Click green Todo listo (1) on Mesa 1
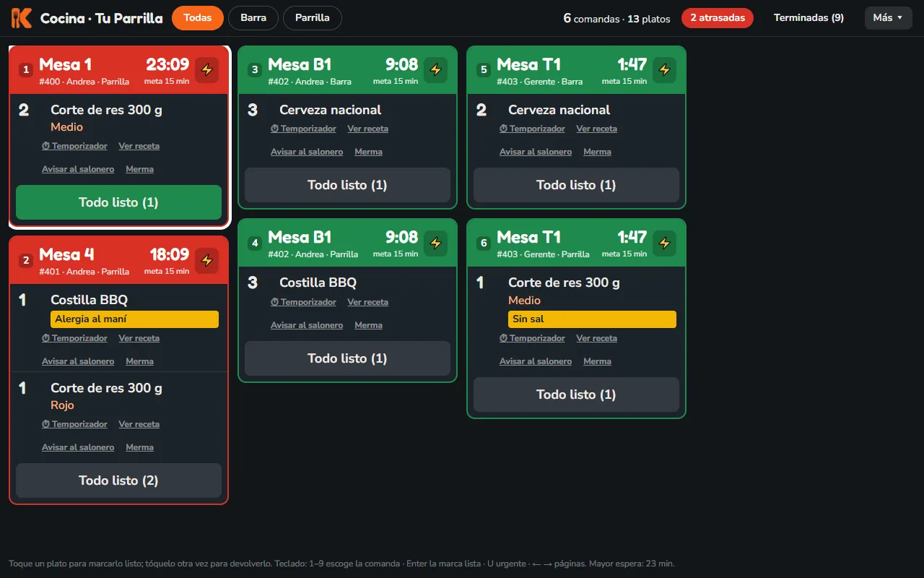This screenshot has height=578, width=924. click(x=118, y=202)
